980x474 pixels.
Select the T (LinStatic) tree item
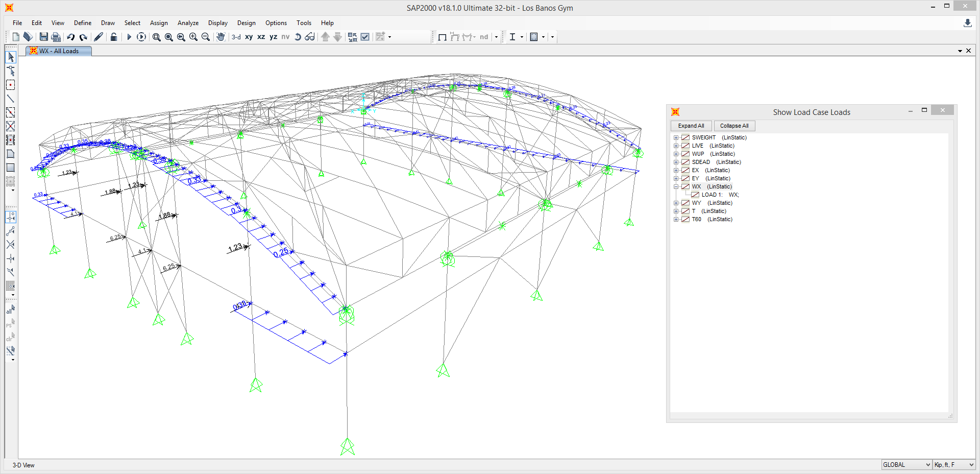708,211
